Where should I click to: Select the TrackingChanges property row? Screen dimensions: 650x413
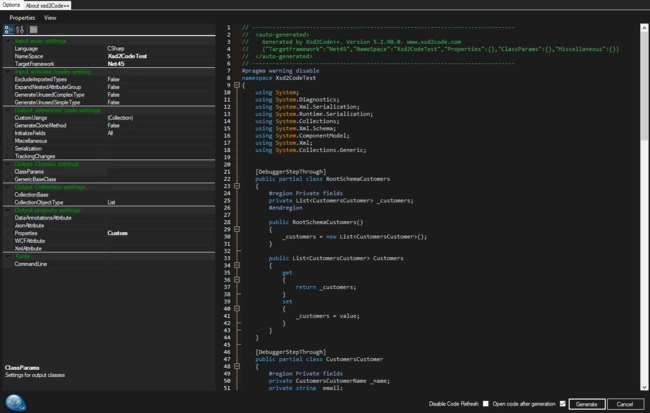click(109, 156)
